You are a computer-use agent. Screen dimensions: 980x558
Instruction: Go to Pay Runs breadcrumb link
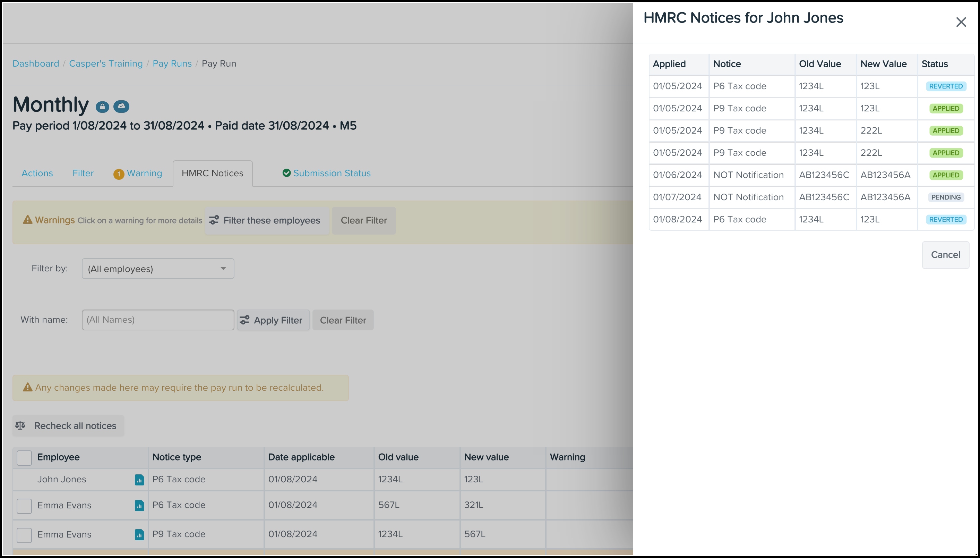172,64
